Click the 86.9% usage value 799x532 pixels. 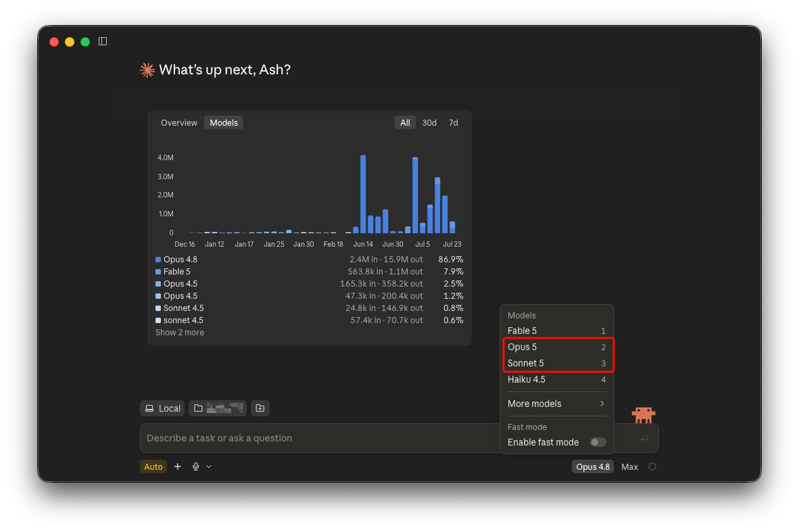[x=450, y=260]
